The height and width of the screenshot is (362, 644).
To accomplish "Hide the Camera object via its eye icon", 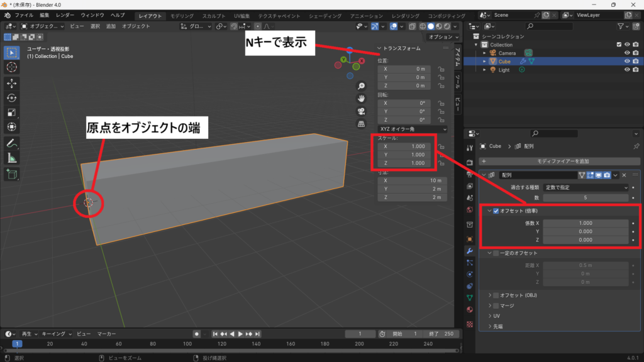I will point(626,53).
